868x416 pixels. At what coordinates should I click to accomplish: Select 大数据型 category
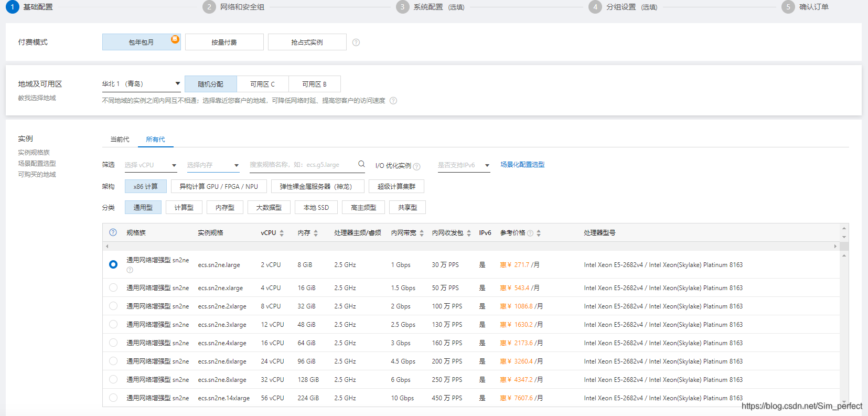[269, 207]
